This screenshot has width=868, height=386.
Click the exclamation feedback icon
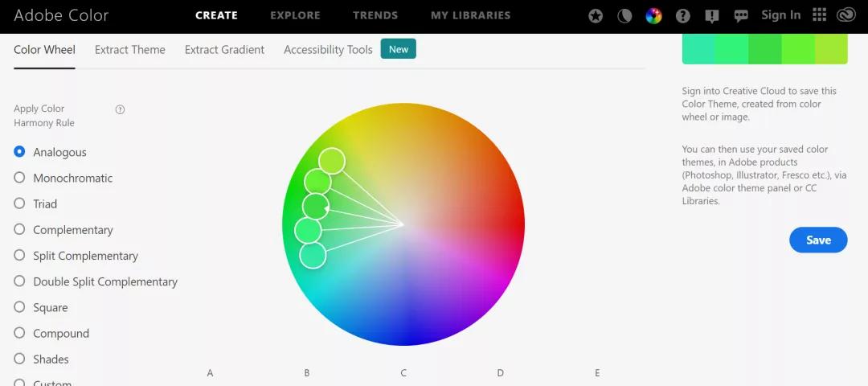(712, 16)
